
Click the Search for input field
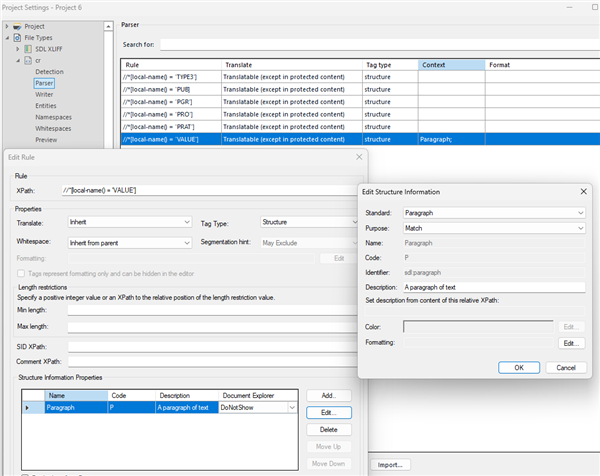pyautogui.click(x=380, y=45)
